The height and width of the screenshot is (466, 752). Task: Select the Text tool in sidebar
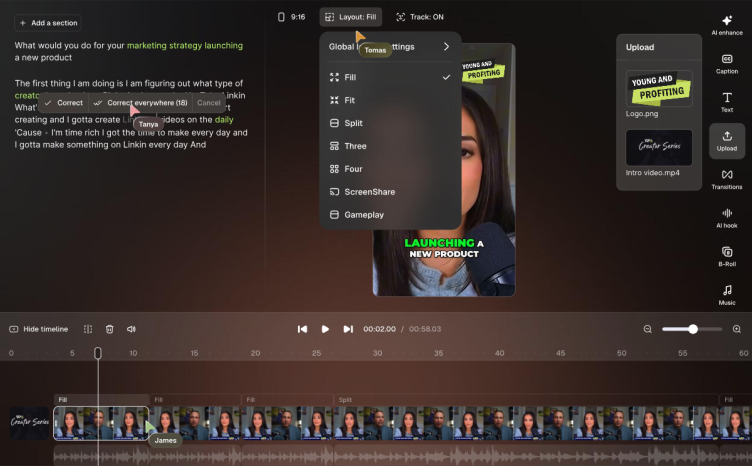click(727, 101)
